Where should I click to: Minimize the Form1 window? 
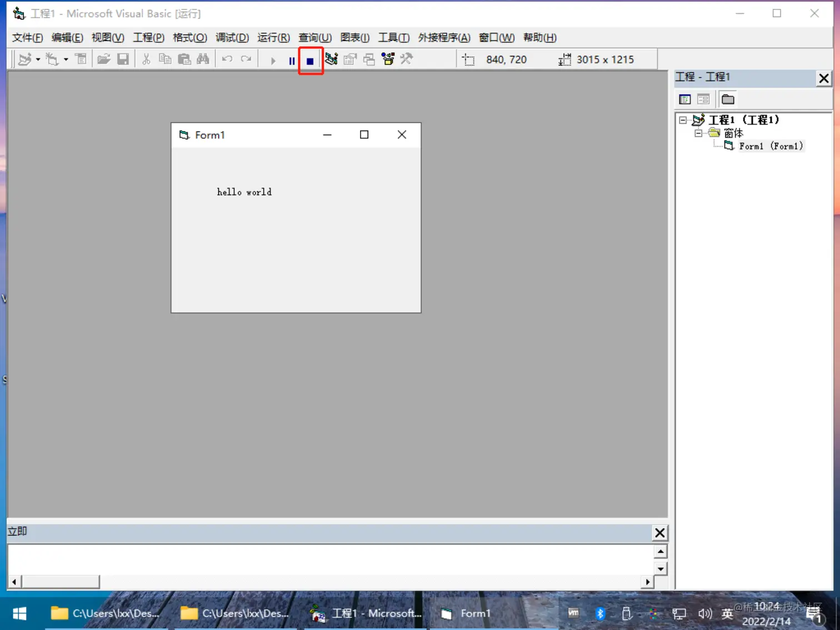327,135
